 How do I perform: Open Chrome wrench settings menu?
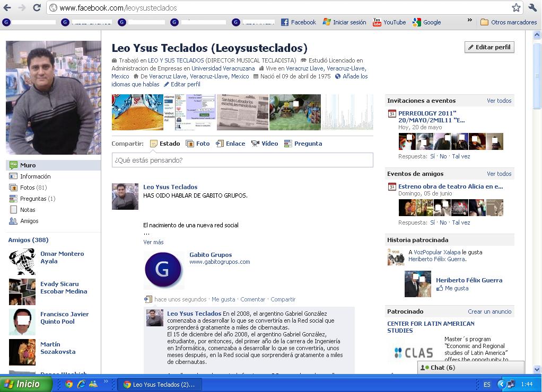click(532, 7)
